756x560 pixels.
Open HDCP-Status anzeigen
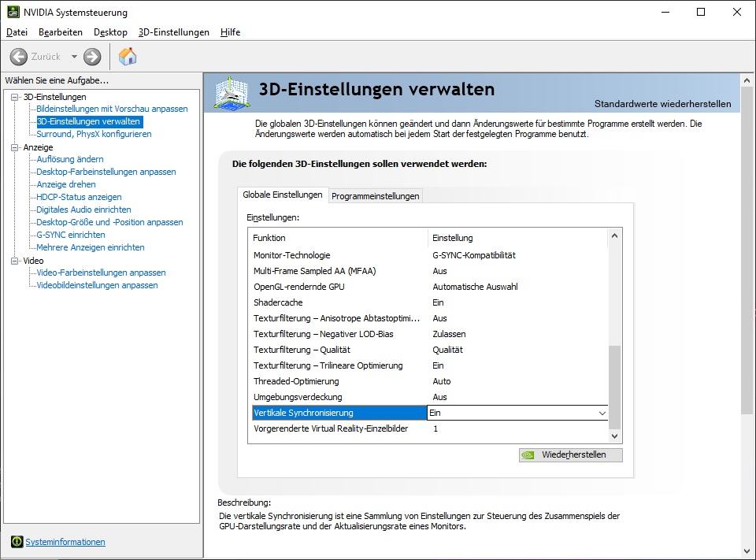tap(79, 197)
